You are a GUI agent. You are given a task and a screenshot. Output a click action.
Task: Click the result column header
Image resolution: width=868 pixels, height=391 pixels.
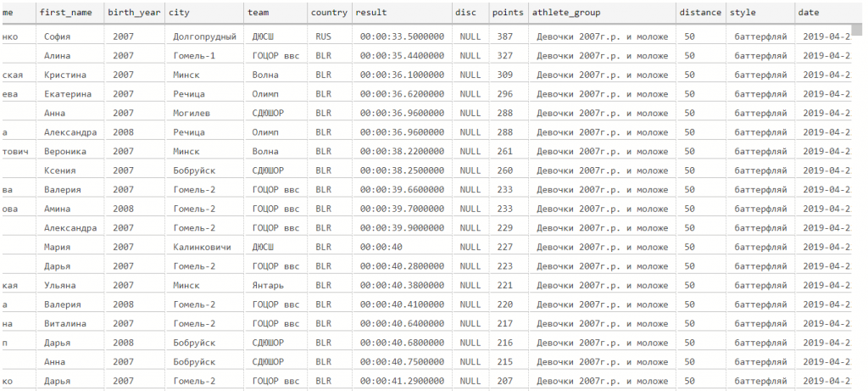401,12
